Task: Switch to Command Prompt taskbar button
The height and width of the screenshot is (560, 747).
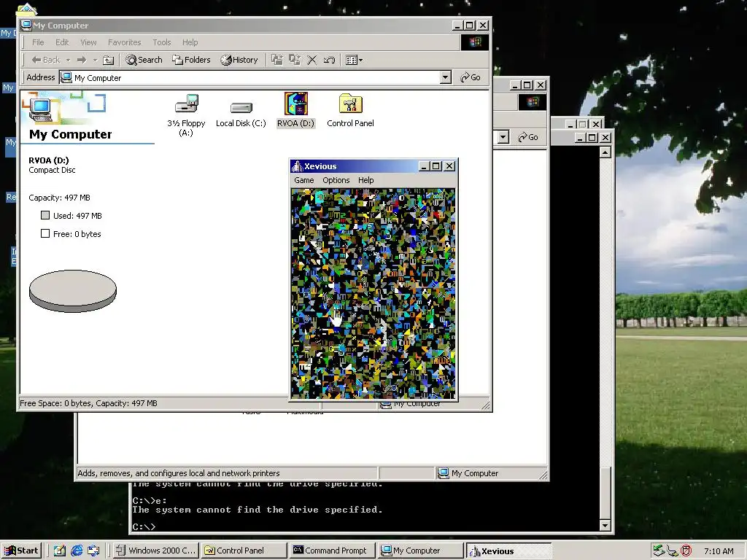Action: point(332,551)
